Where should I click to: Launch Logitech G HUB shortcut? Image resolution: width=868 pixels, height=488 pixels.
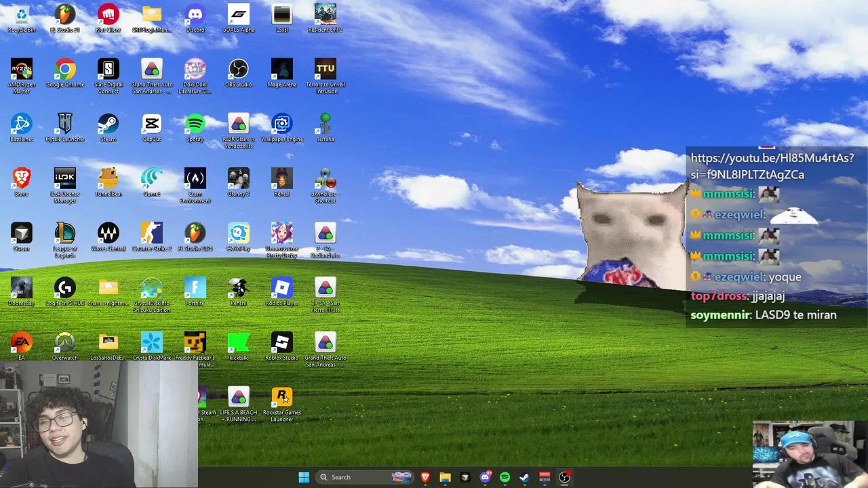[x=65, y=292]
